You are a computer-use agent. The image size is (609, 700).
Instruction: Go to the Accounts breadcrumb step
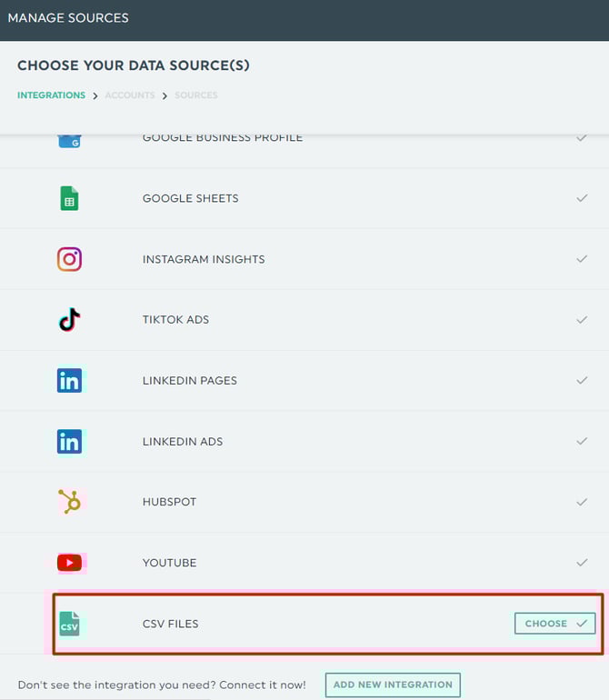pos(130,95)
